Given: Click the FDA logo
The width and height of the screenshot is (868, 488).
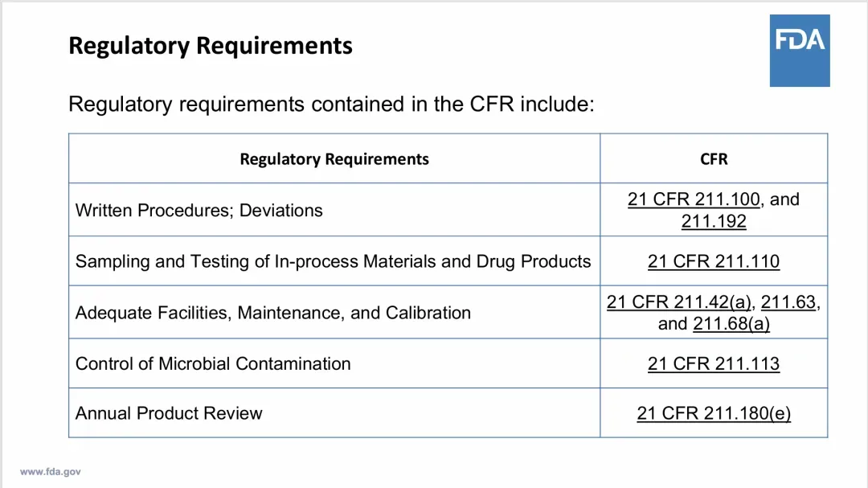Looking at the screenshot, I should tap(799, 50).
